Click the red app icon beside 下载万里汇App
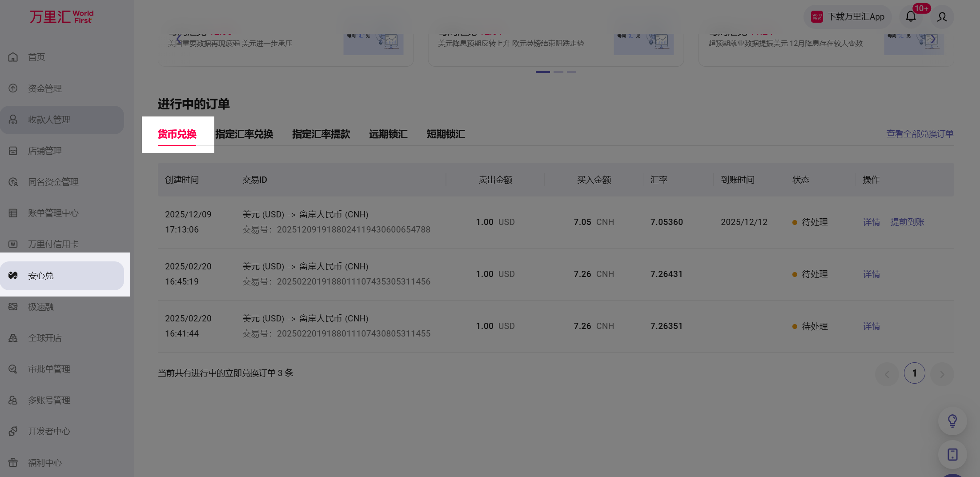This screenshot has height=477, width=980. pos(817,17)
